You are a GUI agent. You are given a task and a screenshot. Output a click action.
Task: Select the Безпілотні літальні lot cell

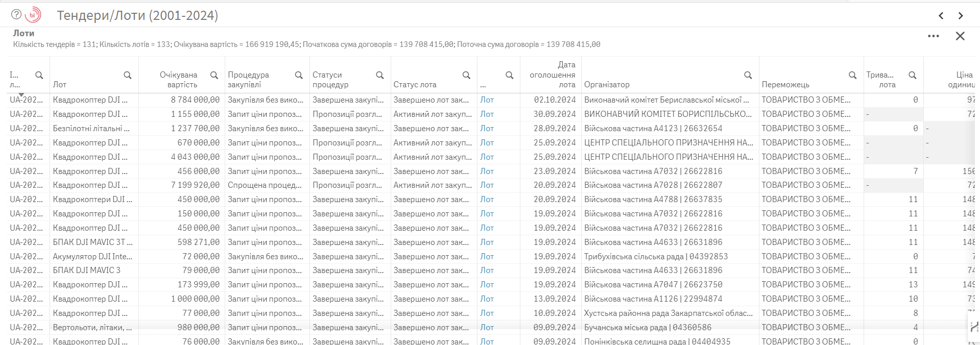coord(91,129)
